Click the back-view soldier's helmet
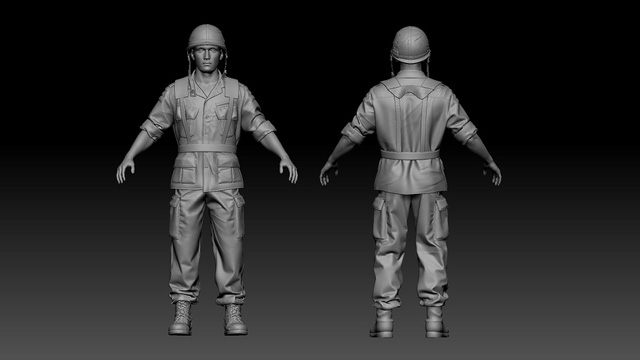This screenshot has height=360, width=640. point(410,44)
